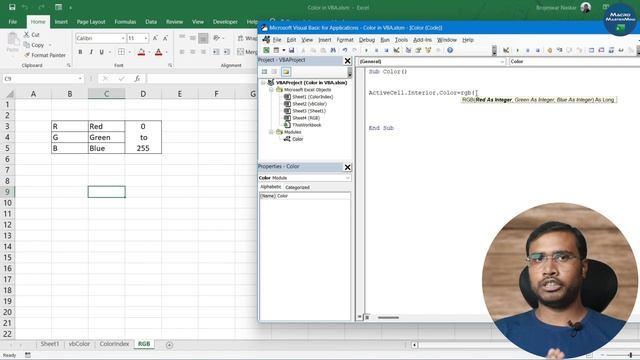Toggle Bold formatting in Excel ribbon
The height and width of the screenshot is (360, 640).
(x=80, y=52)
